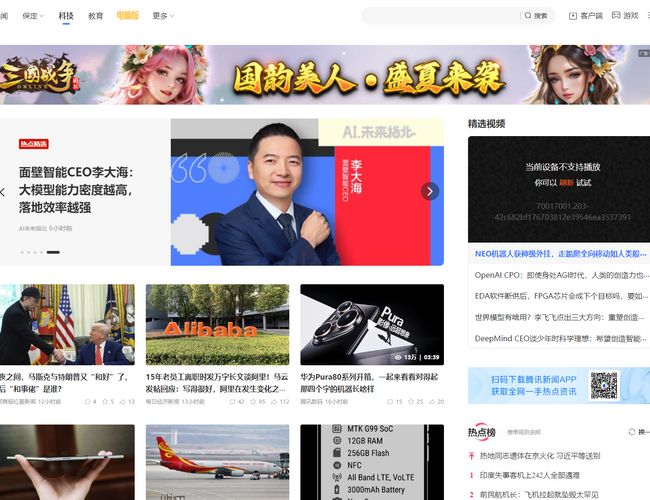
Task: Expand the 保定 city dropdown
Action: (33, 16)
